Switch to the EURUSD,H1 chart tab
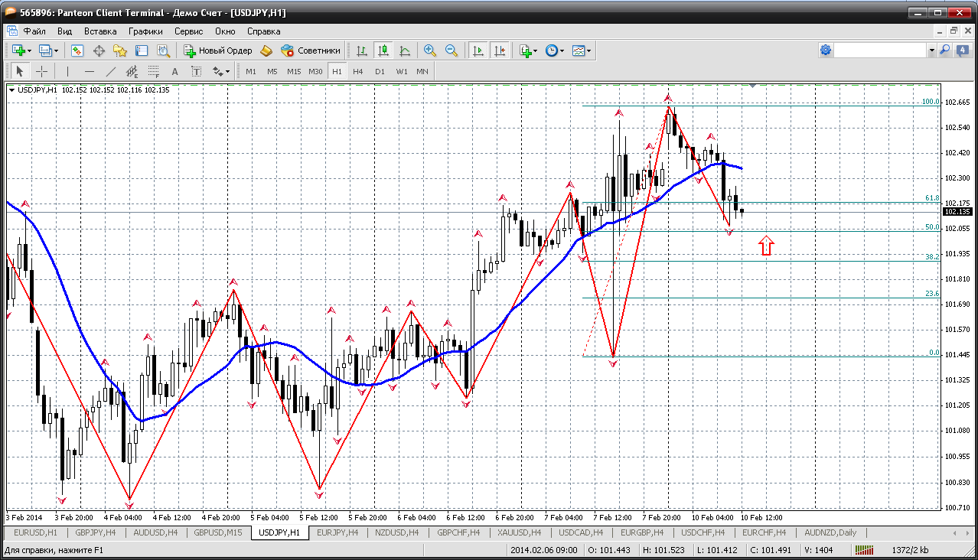Screen dimensions: 978x560 pyautogui.click(x=35, y=532)
